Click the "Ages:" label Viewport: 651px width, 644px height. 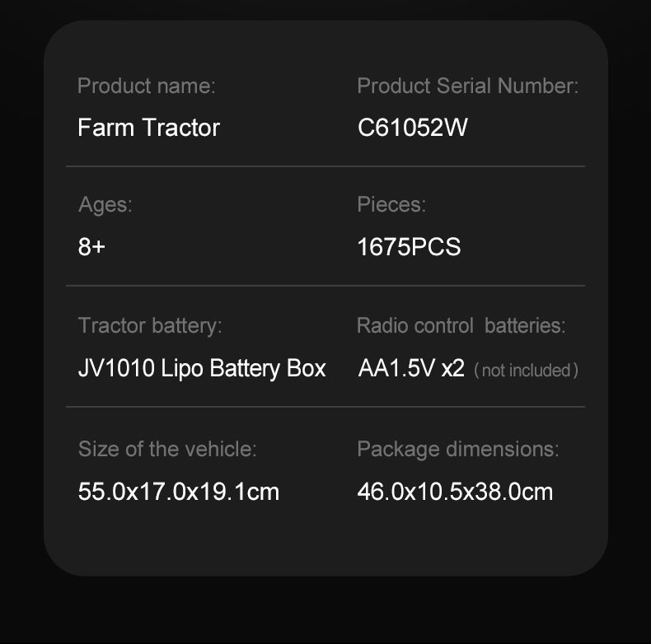click(105, 204)
